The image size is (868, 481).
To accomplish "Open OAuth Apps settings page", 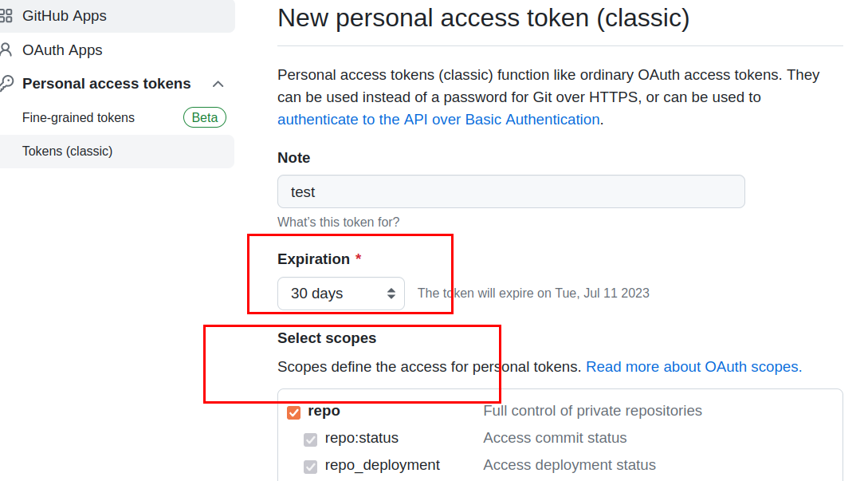I will 62,50.
